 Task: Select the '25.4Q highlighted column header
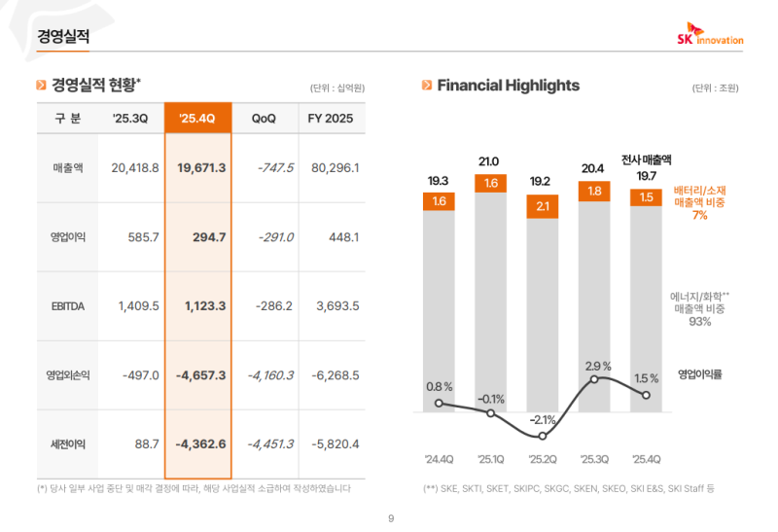[x=198, y=118]
